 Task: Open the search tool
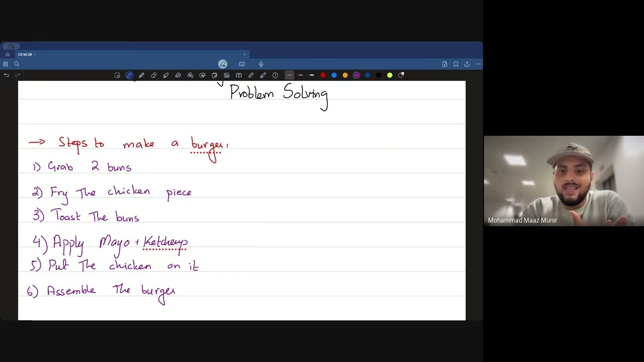(x=17, y=64)
